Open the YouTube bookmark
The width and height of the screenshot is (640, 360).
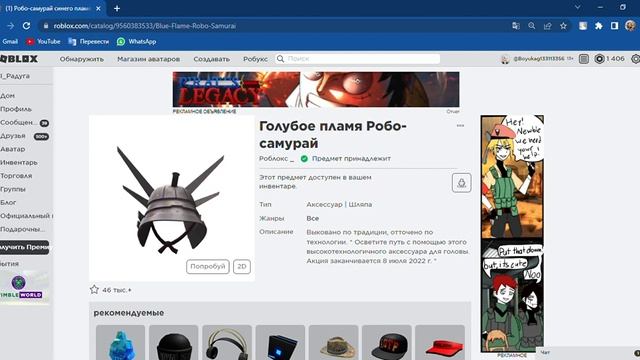point(43,42)
